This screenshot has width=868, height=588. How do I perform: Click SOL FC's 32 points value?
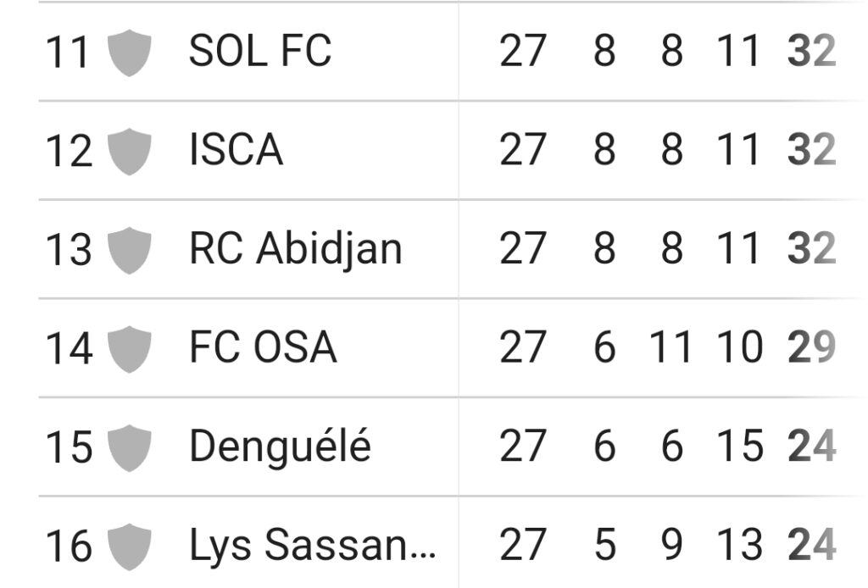[x=811, y=50]
